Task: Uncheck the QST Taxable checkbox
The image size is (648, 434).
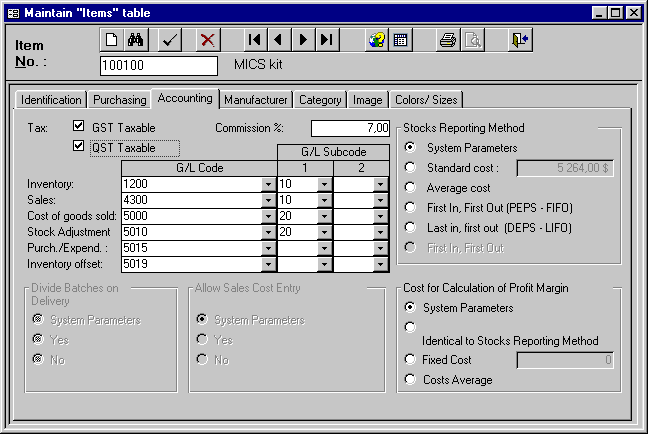Action: point(79,147)
